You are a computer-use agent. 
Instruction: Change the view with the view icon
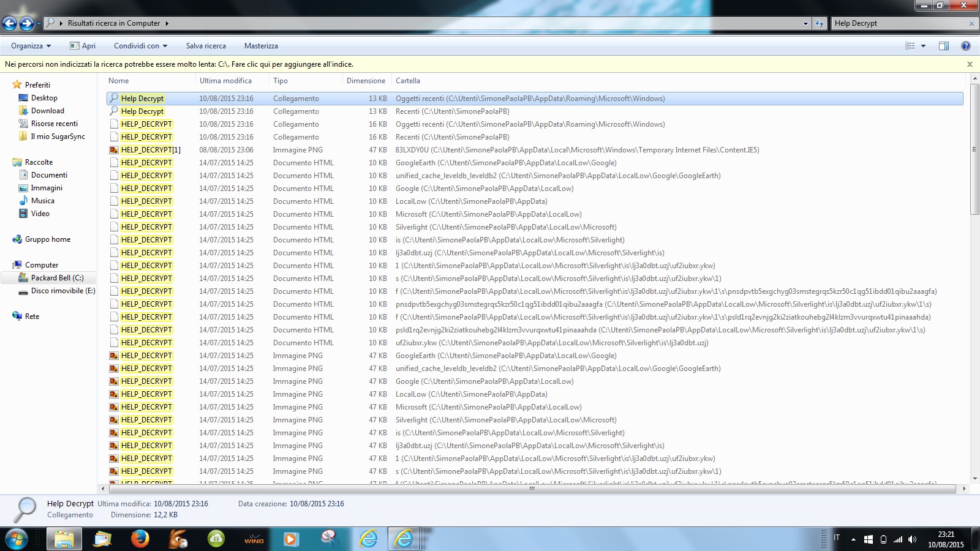[x=910, y=46]
